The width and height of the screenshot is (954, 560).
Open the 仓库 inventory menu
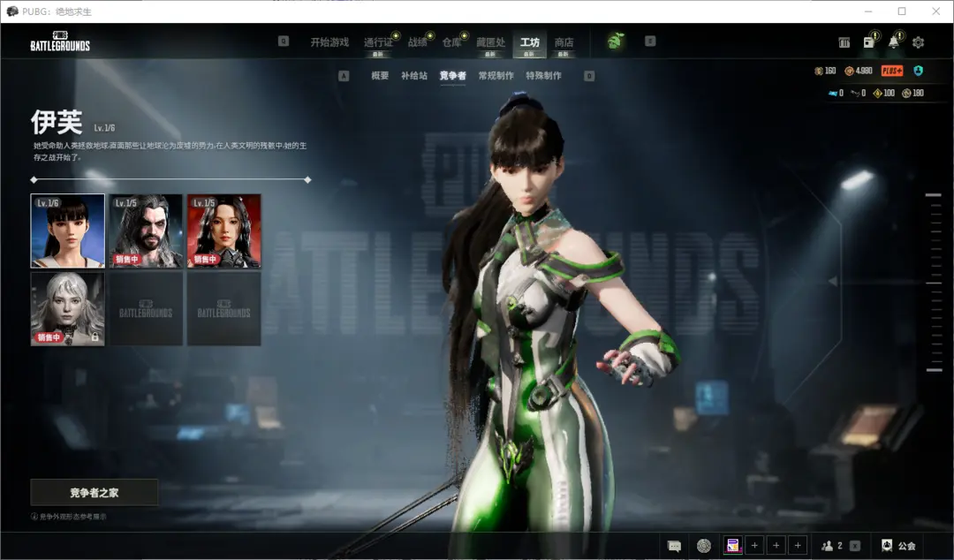(451, 42)
